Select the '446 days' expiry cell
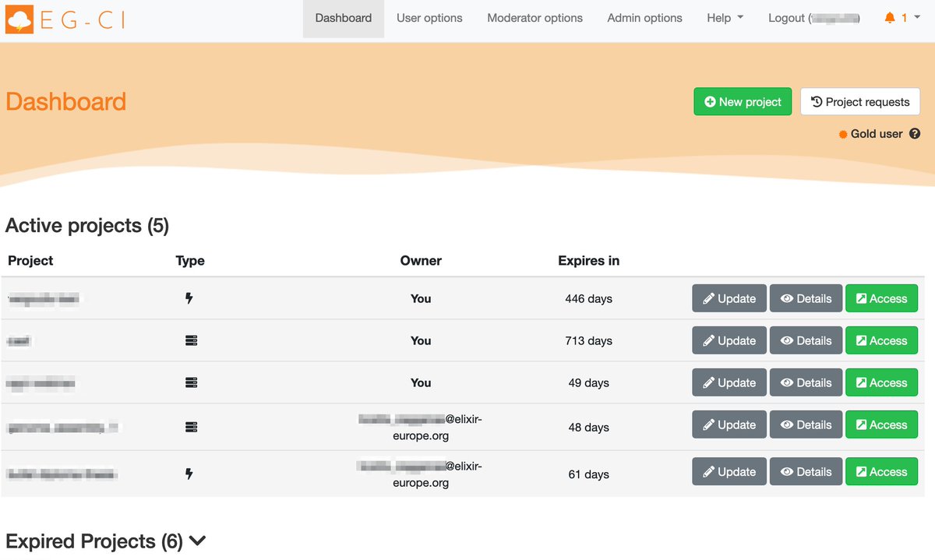 pyautogui.click(x=589, y=298)
